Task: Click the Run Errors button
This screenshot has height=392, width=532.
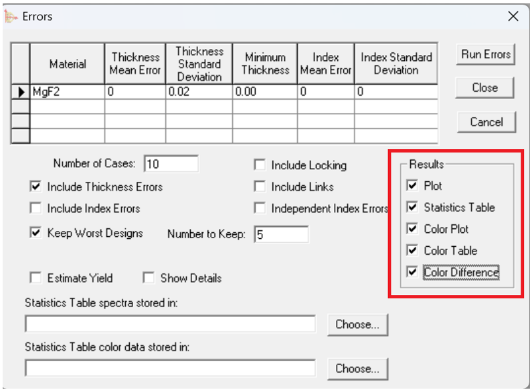Action: 485,55
